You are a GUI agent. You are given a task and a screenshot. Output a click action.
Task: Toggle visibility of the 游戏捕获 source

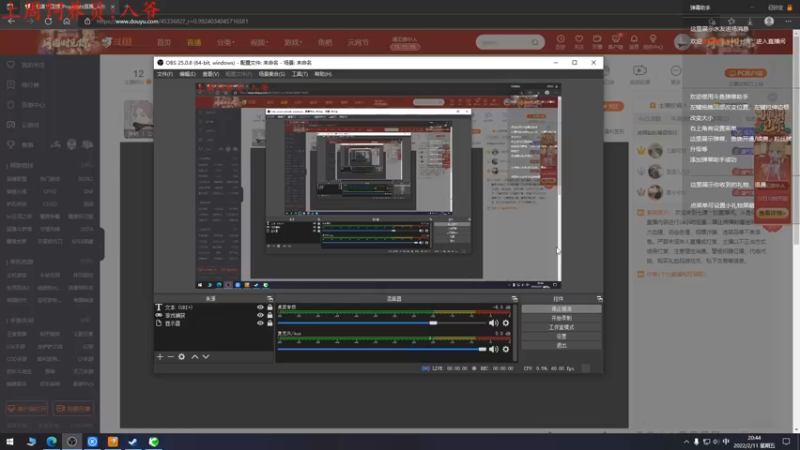[x=260, y=315]
